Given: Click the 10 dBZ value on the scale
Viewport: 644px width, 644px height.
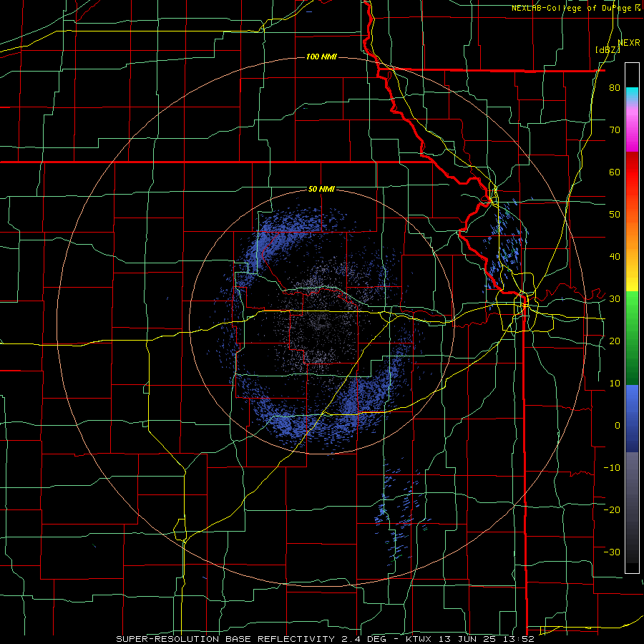Looking at the screenshot, I should 615,384.
